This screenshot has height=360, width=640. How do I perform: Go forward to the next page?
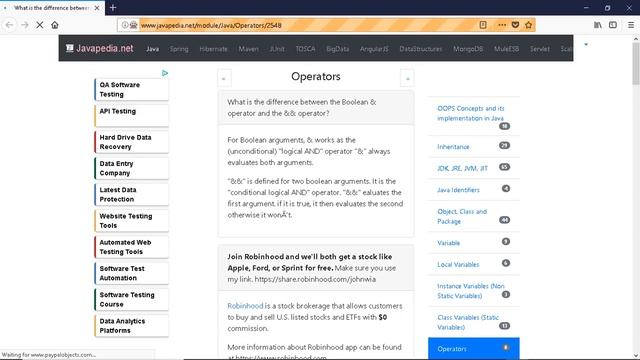[24, 25]
